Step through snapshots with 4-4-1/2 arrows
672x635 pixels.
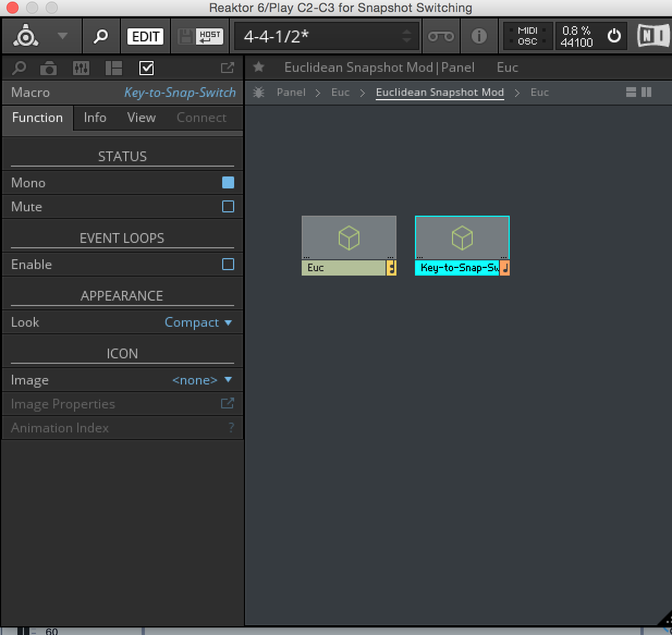(x=407, y=36)
